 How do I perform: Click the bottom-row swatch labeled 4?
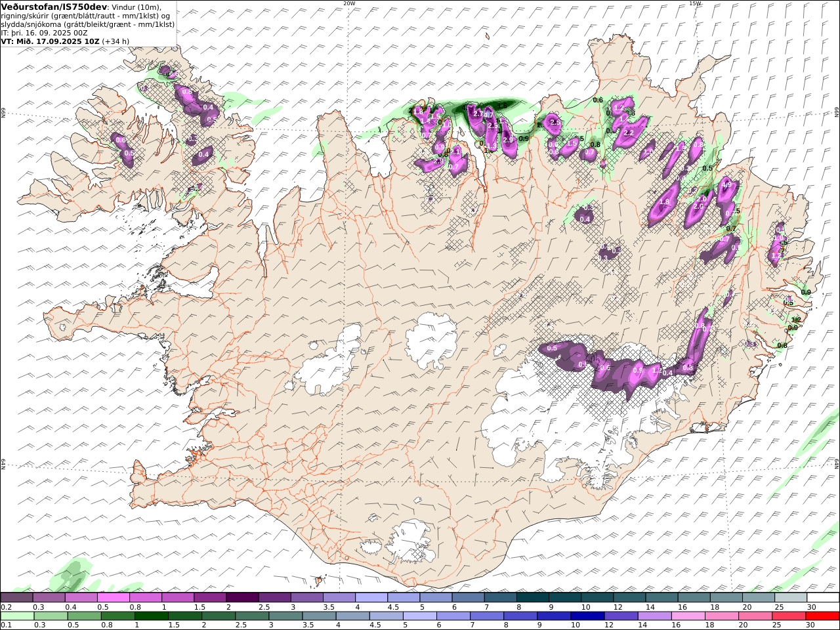352,616
